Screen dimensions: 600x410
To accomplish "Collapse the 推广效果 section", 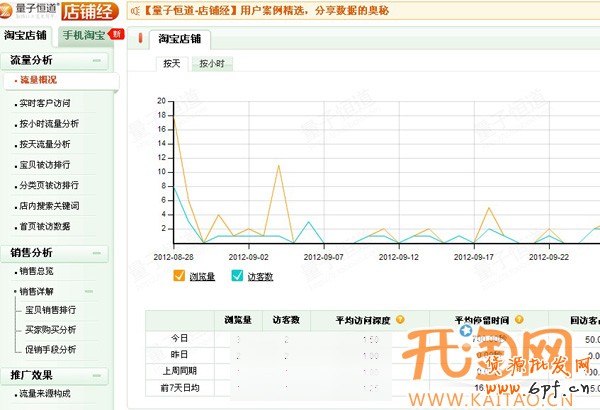I will point(98,376).
